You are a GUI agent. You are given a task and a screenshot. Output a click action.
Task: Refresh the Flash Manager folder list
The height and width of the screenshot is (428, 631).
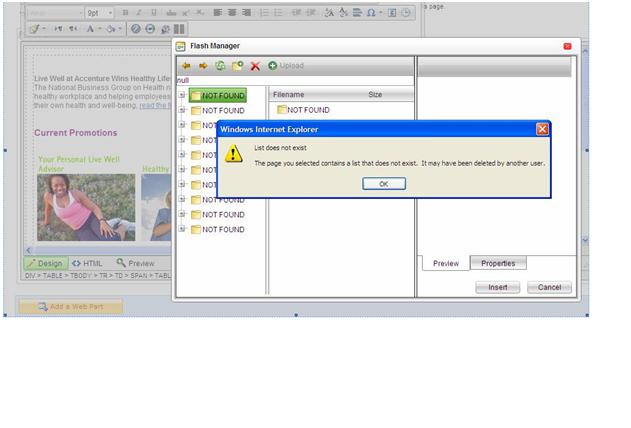(x=220, y=66)
